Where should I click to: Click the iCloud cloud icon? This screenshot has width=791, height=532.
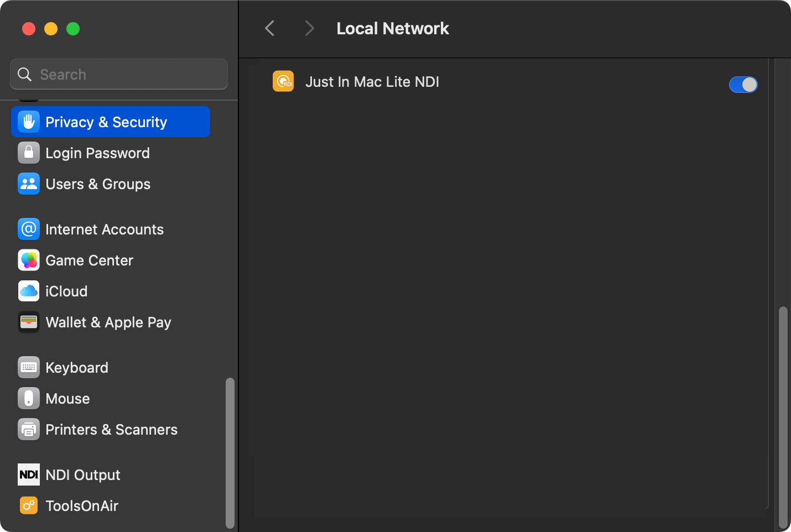(29, 291)
